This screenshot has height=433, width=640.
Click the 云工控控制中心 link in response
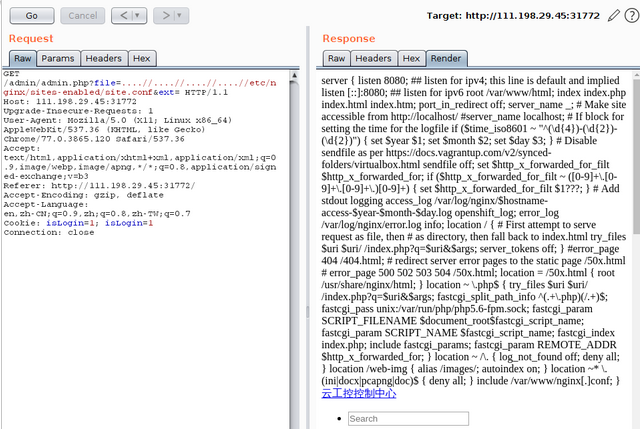click(x=359, y=393)
